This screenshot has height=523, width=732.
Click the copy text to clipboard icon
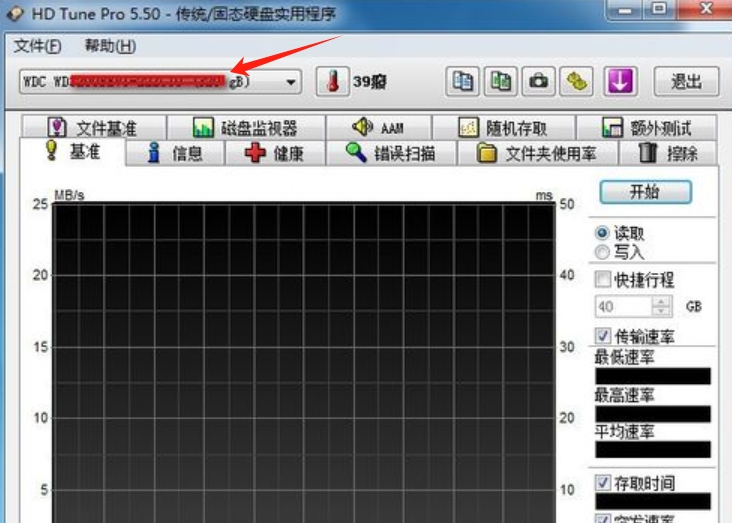tap(462, 82)
